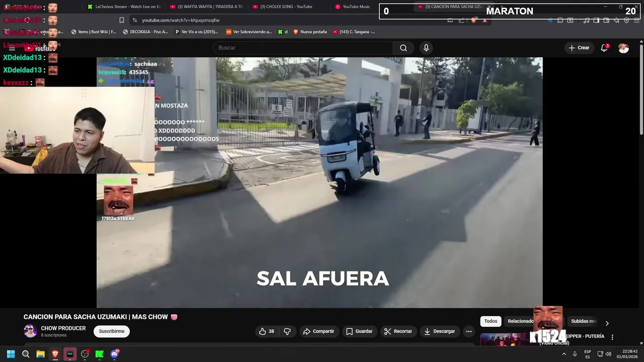Viewport: 644px width, 362px height.
Task: Click the video player to pause
Action: pyautogui.click(x=319, y=183)
